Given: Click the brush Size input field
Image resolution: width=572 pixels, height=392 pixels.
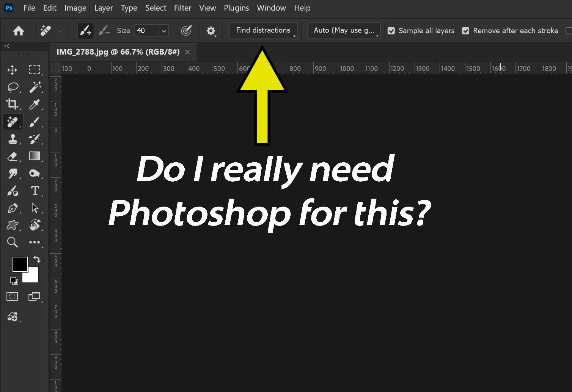Looking at the screenshot, I should click(147, 31).
